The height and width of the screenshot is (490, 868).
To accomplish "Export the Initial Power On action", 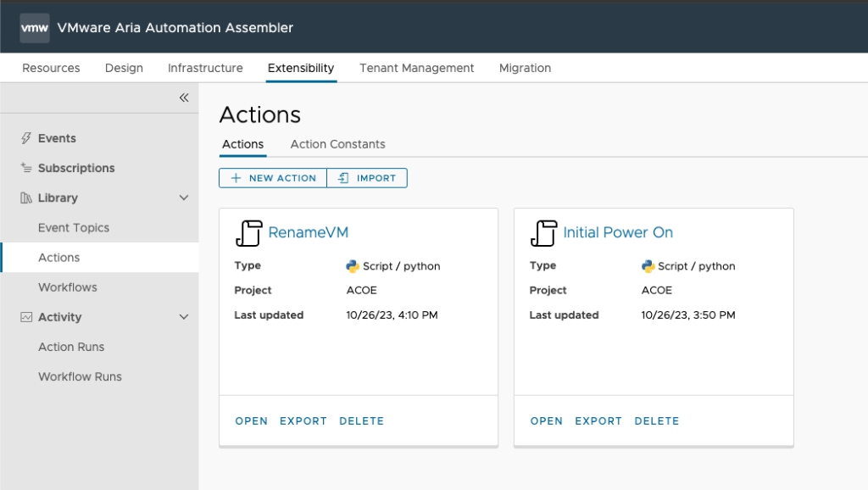I will [x=598, y=420].
